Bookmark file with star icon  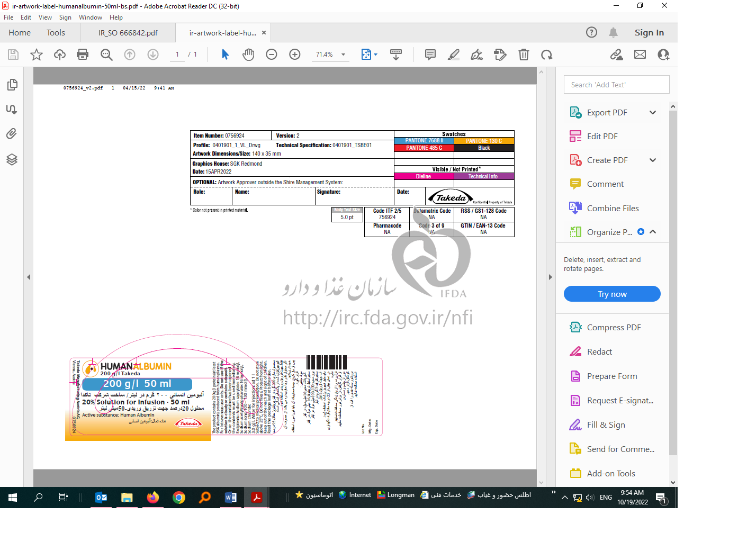point(37,55)
